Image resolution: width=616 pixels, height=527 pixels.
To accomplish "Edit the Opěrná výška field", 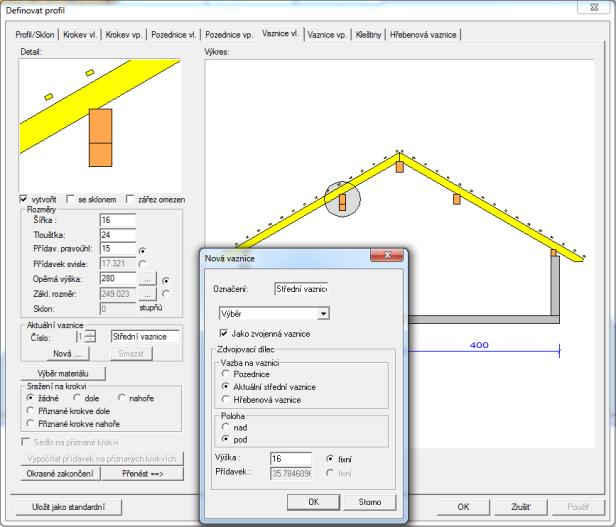I will pyautogui.click(x=118, y=279).
